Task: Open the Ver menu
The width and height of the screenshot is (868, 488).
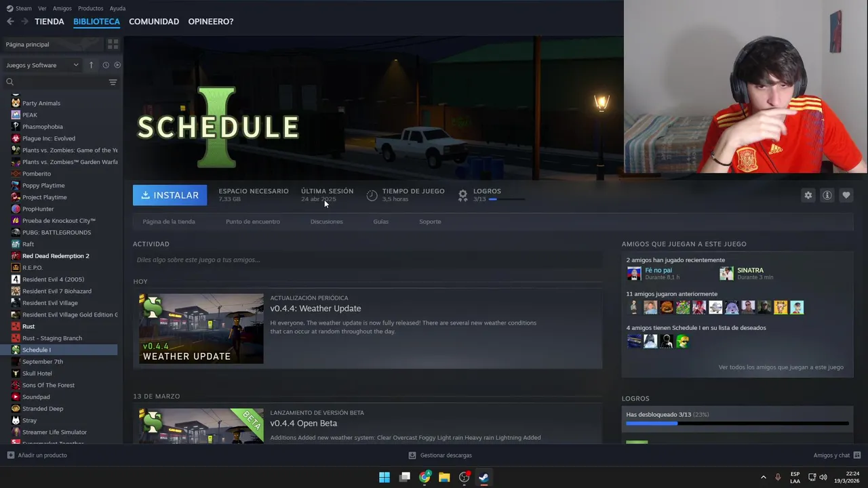Action: point(42,8)
